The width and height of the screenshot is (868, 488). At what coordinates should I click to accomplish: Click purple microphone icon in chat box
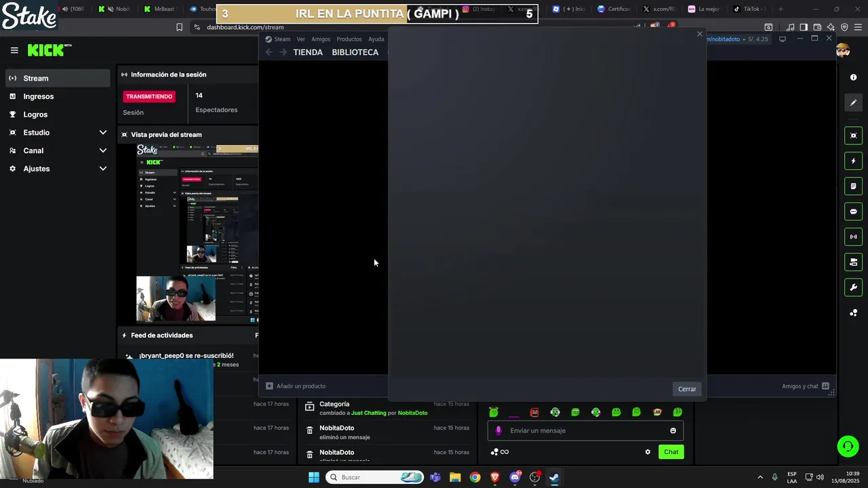(498, 430)
